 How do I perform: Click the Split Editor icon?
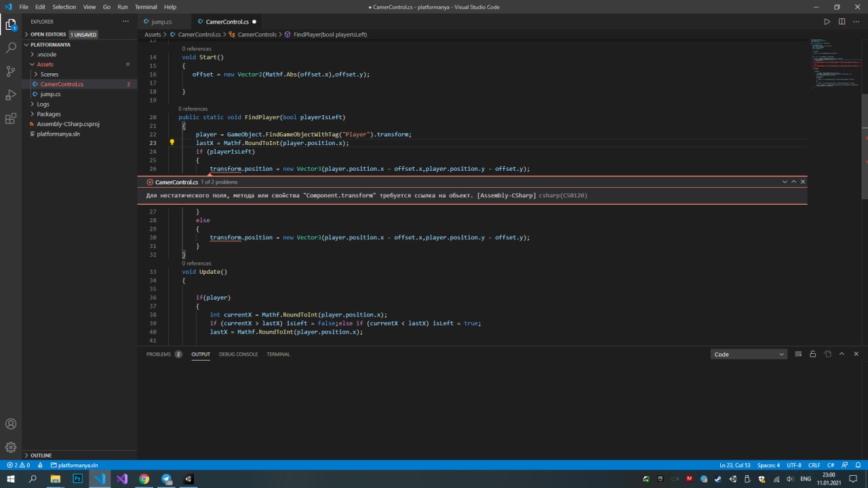tap(842, 22)
